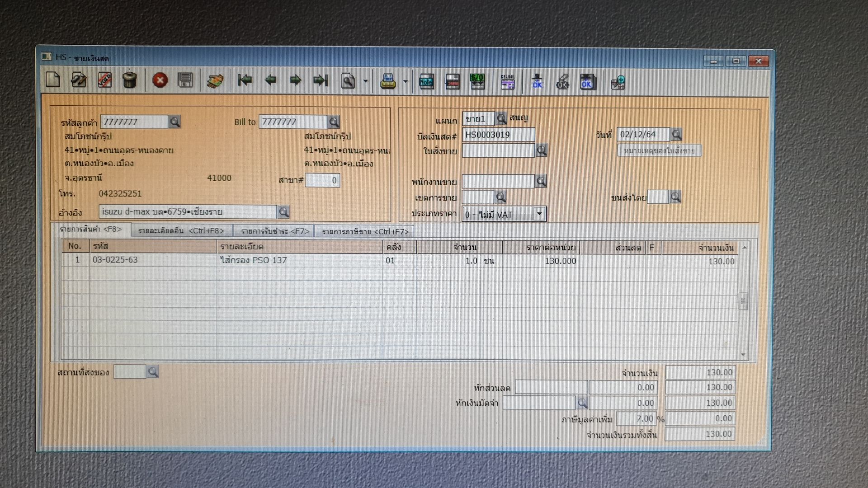Jump to the last record
This screenshot has width=868, height=488.
coord(321,81)
